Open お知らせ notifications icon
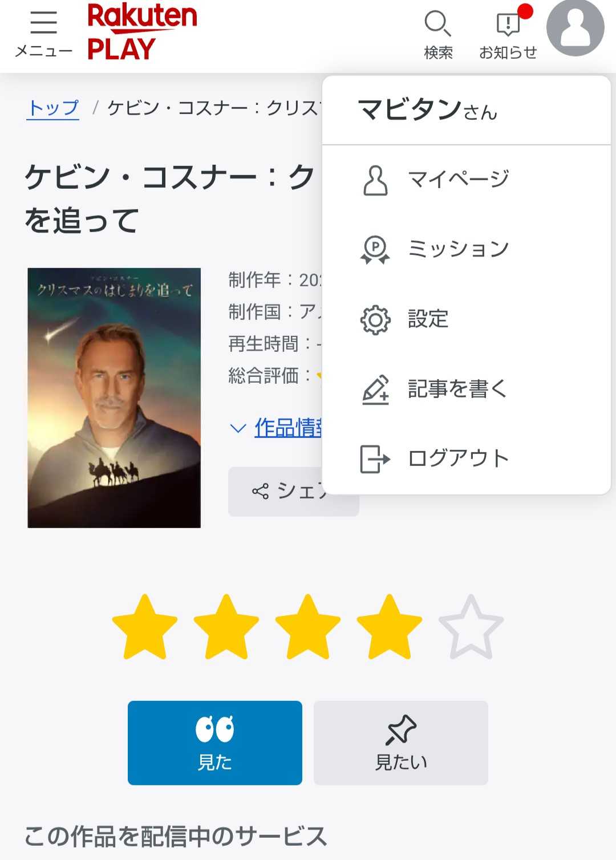This screenshot has height=860, width=616. coord(508,25)
